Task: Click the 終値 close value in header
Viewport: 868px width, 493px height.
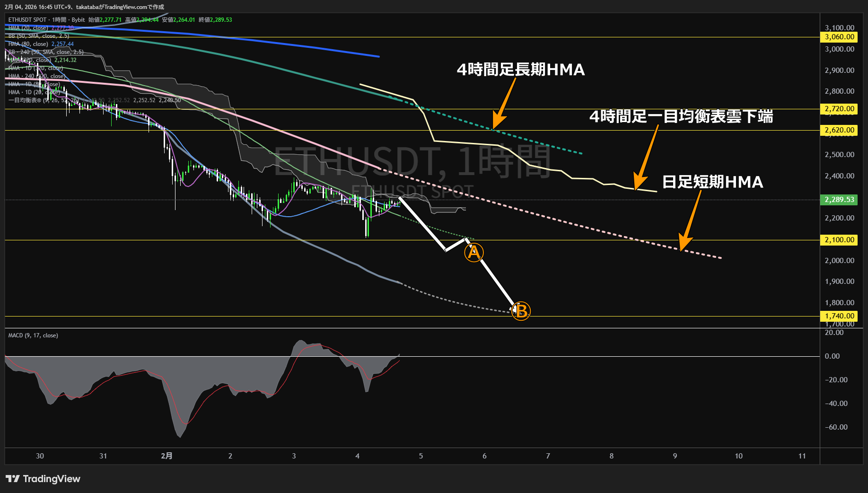Action: click(221, 20)
